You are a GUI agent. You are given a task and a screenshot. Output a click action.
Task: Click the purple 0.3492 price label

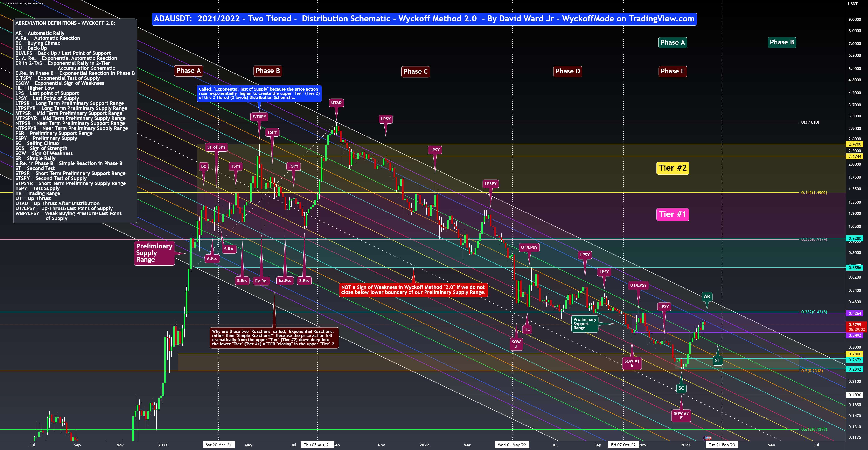[x=855, y=335]
